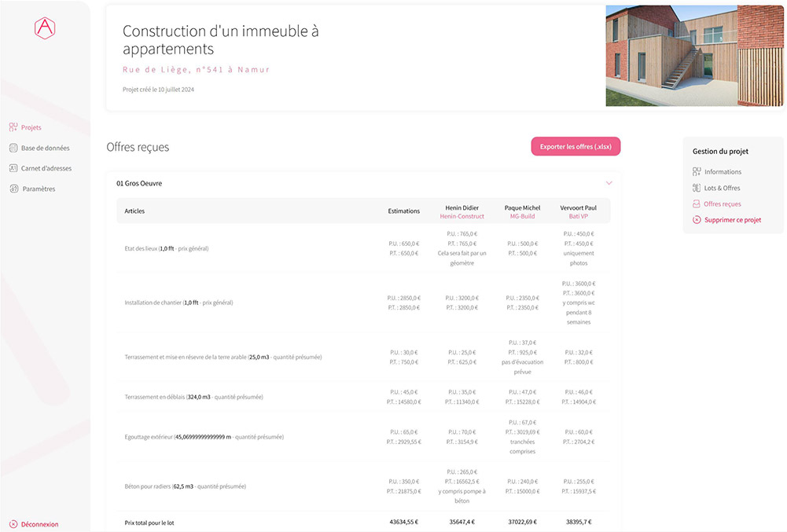Click the Informations icon under Gestion du projet
The height and width of the screenshot is (532, 787).
697,171
